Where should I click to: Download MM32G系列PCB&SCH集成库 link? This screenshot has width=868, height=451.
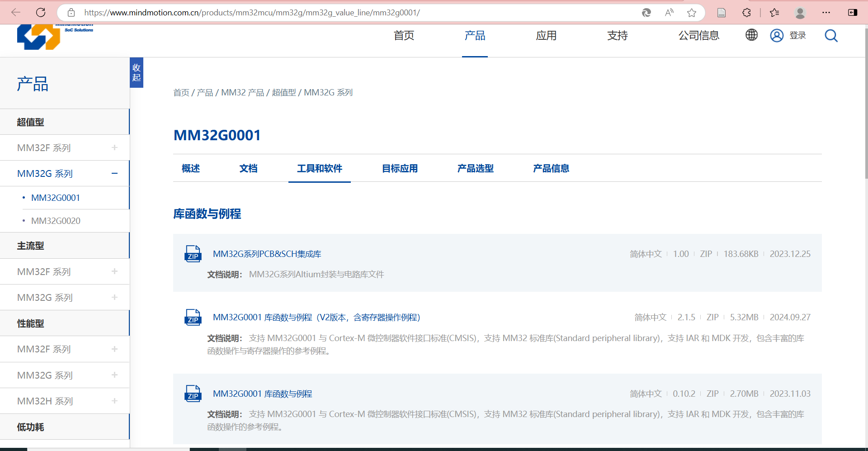[x=267, y=254]
